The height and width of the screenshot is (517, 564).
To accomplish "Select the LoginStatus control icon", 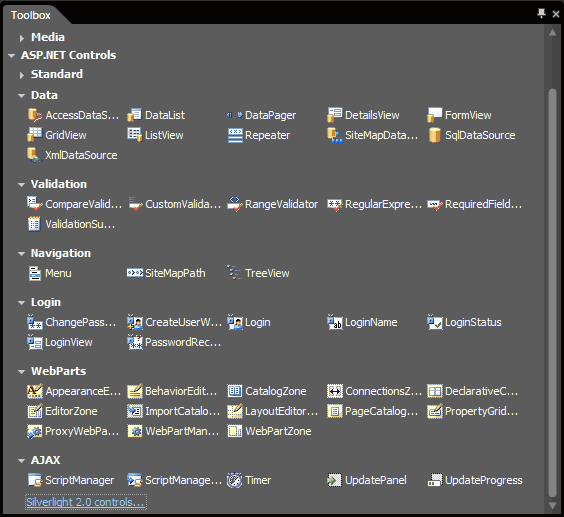I will 435,322.
